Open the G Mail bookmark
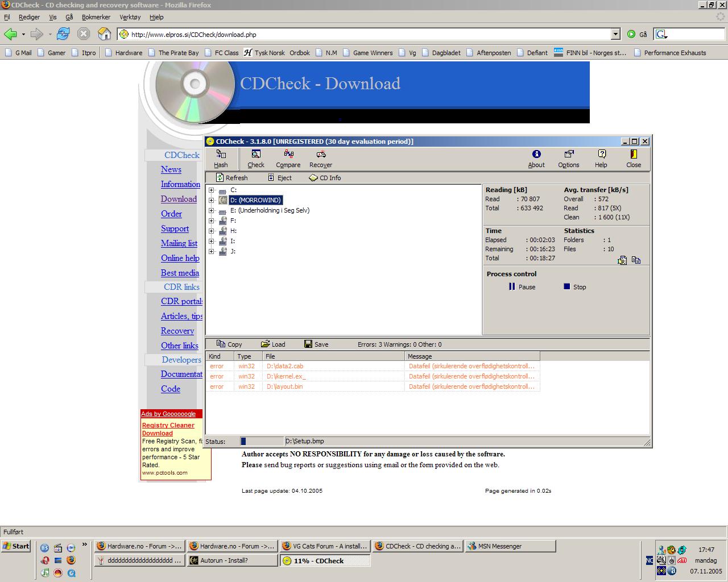Image resolution: width=728 pixels, height=582 pixels. pyautogui.click(x=18, y=53)
